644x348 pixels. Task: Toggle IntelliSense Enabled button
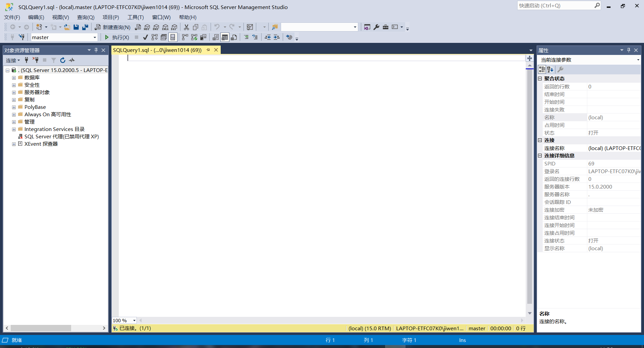pos(173,37)
